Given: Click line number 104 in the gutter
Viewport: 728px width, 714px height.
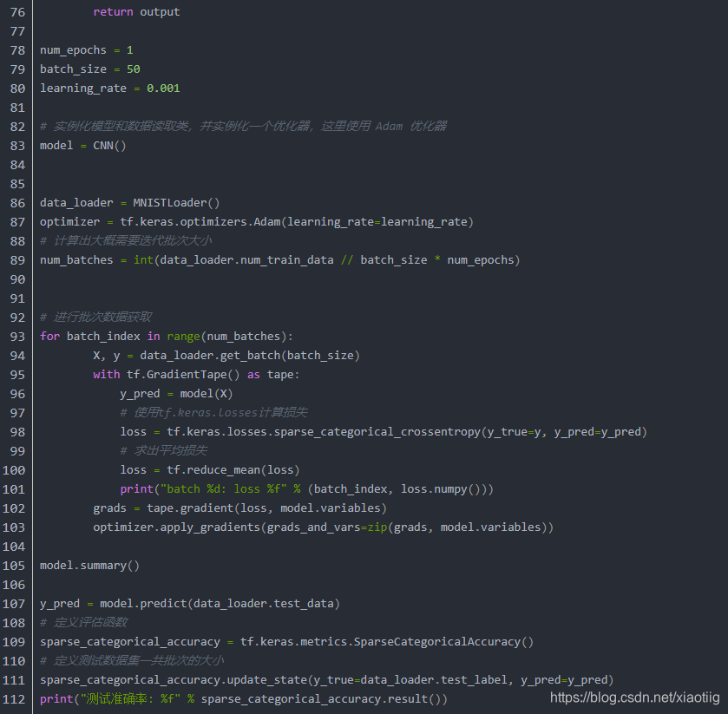Looking at the screenshot, I should coord(14,547).
